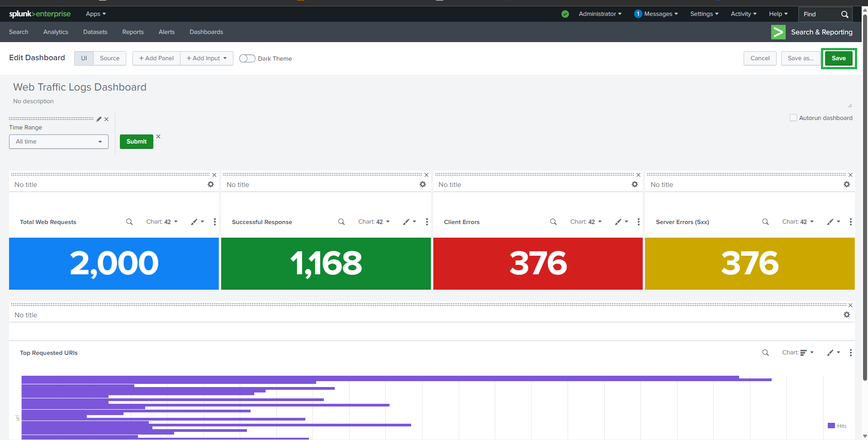Click magnifier search icon in Successful Response panel

click(x=341, y=222)
